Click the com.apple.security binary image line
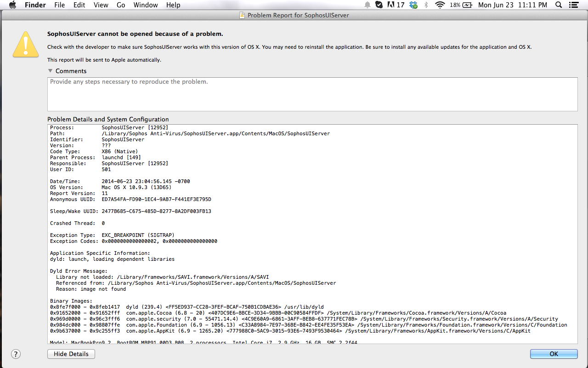 [x=304, y=319]
